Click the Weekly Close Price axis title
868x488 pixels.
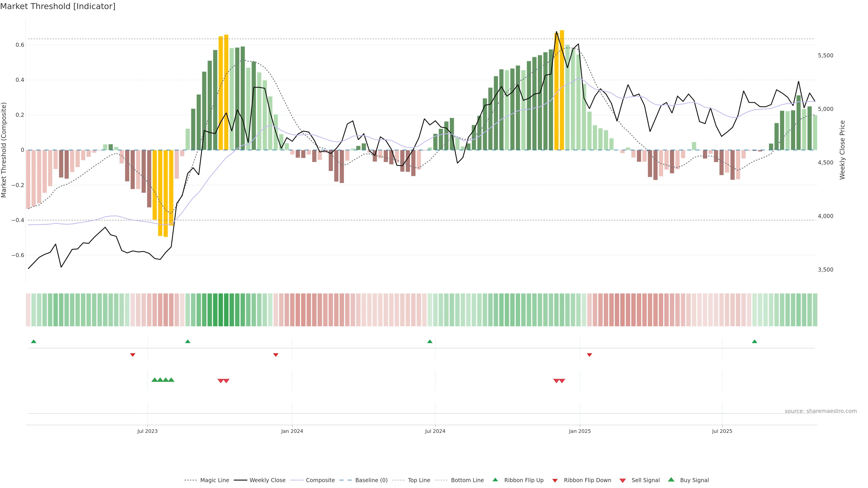pyautogui.click(x=842, y=150)
